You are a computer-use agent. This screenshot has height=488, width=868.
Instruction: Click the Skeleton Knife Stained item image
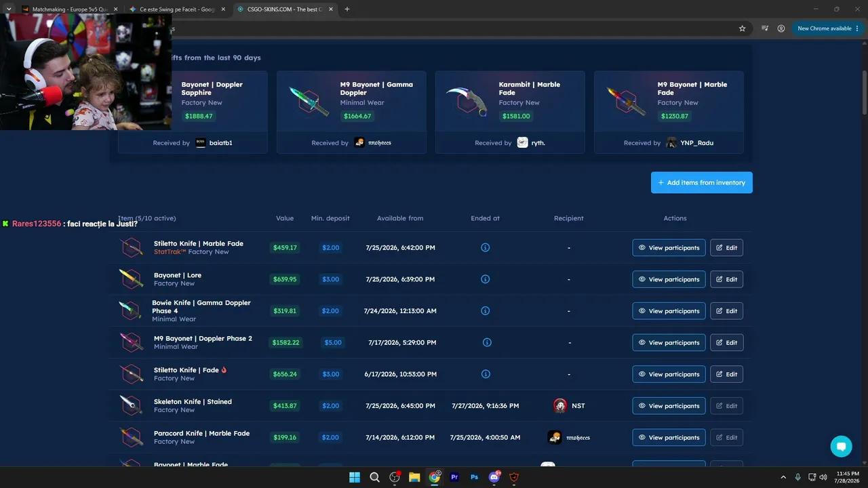click(132, 405)
